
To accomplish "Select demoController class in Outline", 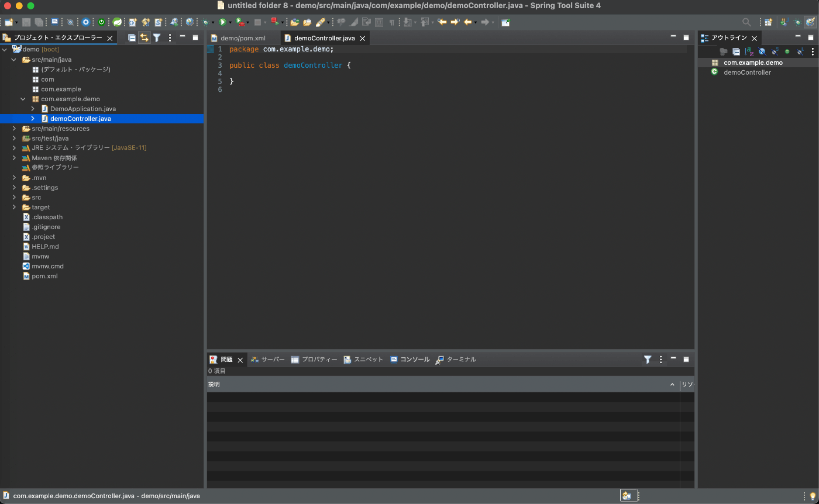I will coord(747,73).
